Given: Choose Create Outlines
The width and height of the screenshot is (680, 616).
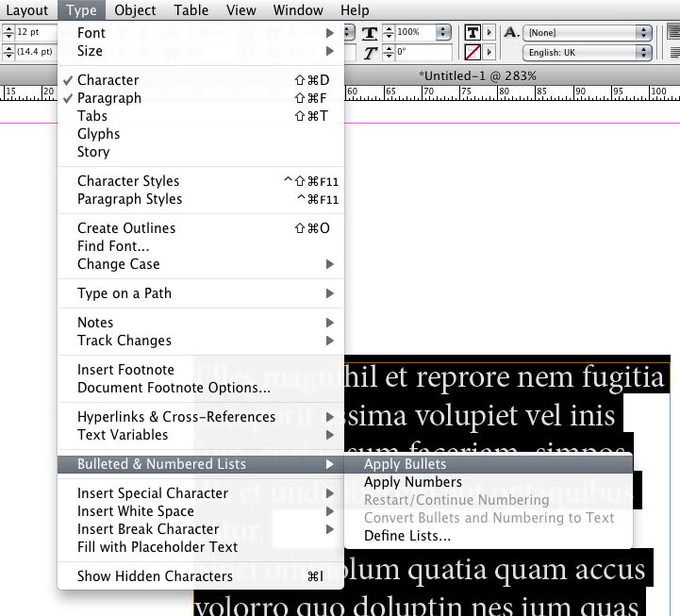Looking at the screenshot, I should (201, 228).
